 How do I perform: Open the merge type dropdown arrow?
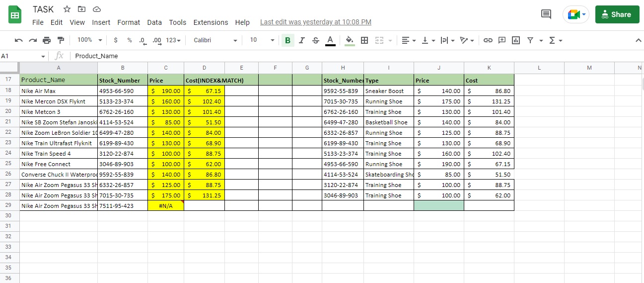coord(390,40)
